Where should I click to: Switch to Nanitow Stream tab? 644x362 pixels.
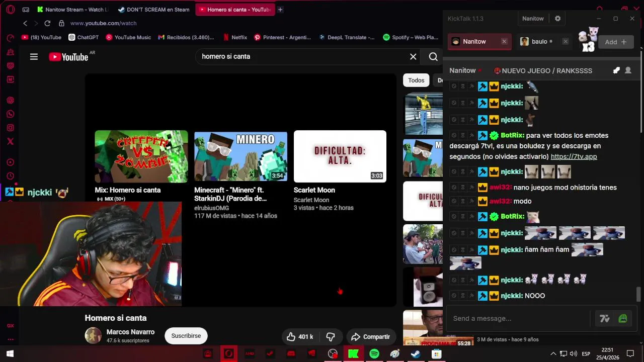[72, 10]
